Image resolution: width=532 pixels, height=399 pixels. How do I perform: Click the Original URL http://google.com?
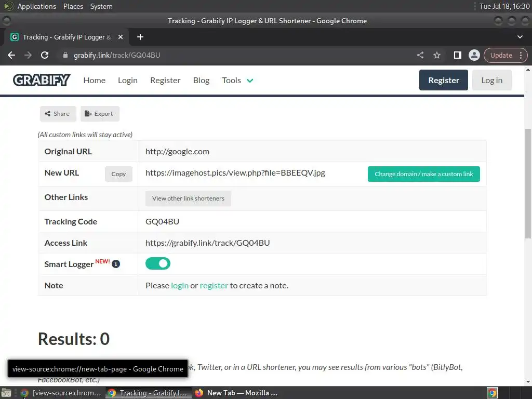click(x=178, y=152)
